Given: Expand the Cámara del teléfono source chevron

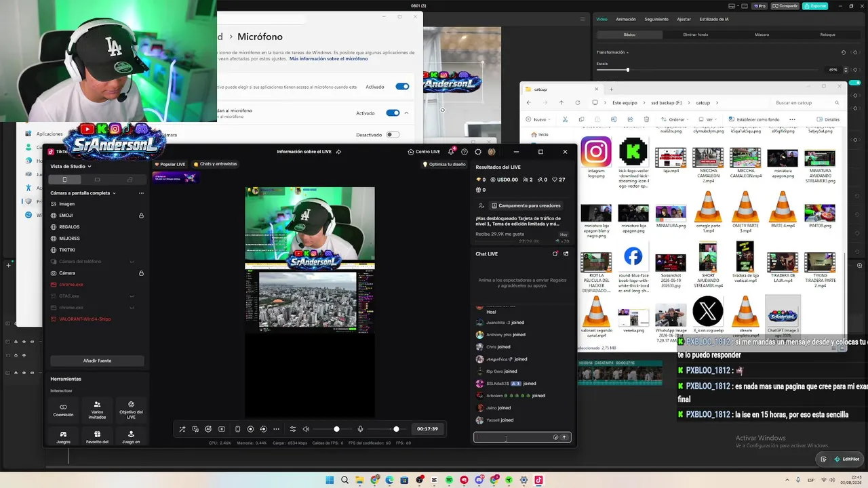Looking at the screenshot, I should [132, 262].
